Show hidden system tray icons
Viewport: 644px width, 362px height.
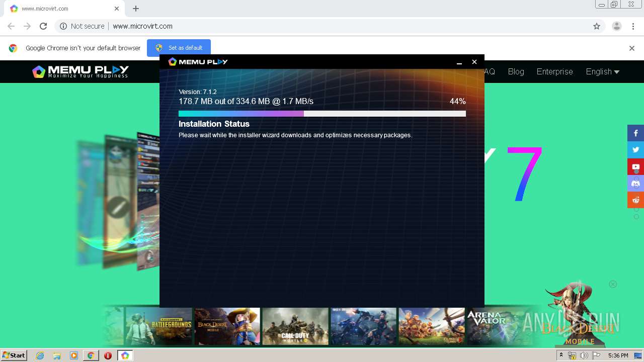561,355
